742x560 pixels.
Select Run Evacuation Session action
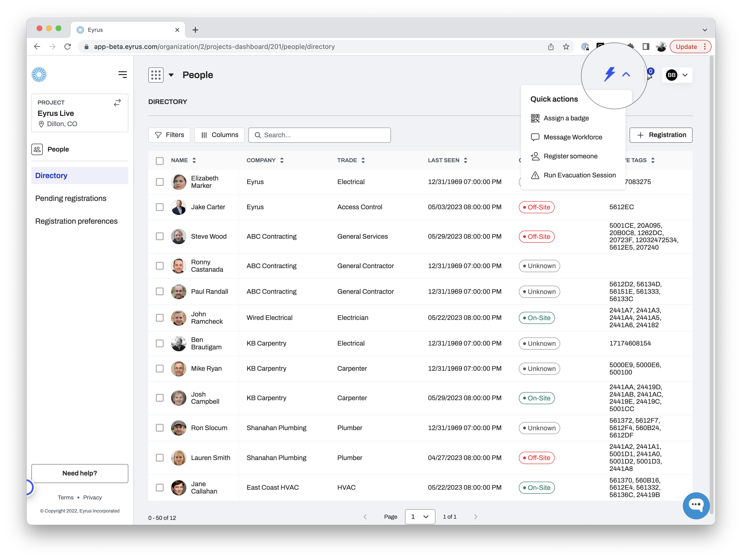(x=573, y=175)
